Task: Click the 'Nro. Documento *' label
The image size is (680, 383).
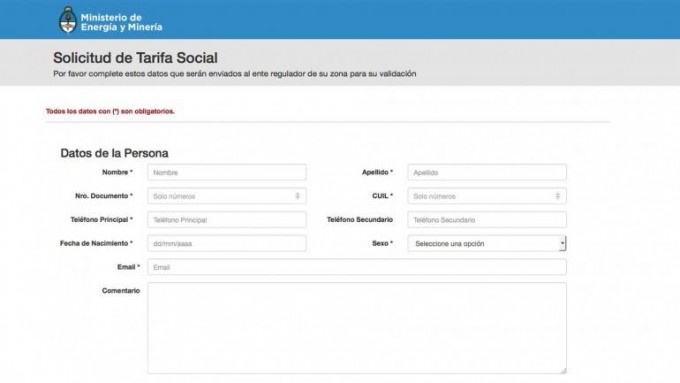Action: [x=104, y=196]
